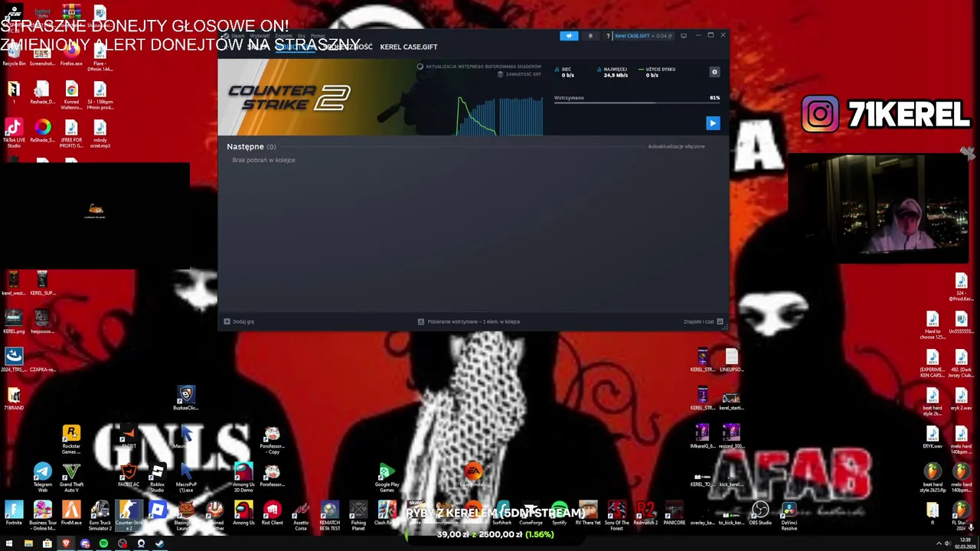
Task: Show hidden system tray icons
Action: [x=939, y=543]
